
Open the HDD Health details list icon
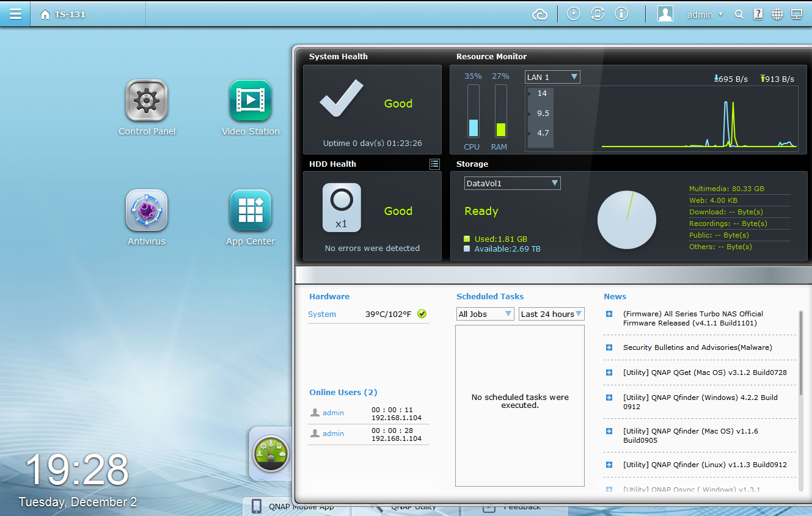pyautogui.click(x=434, y=164)
